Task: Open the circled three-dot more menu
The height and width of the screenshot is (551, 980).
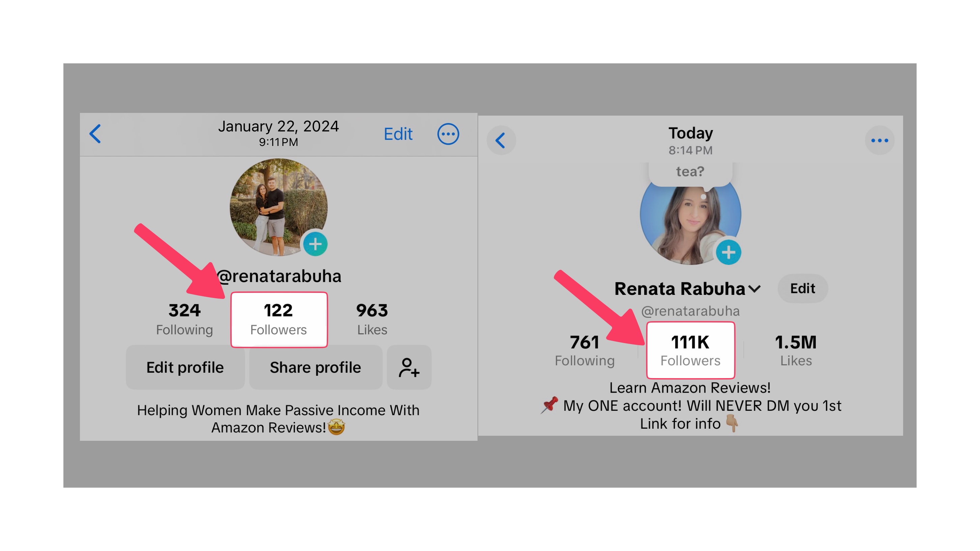Action: pos(448,134)
